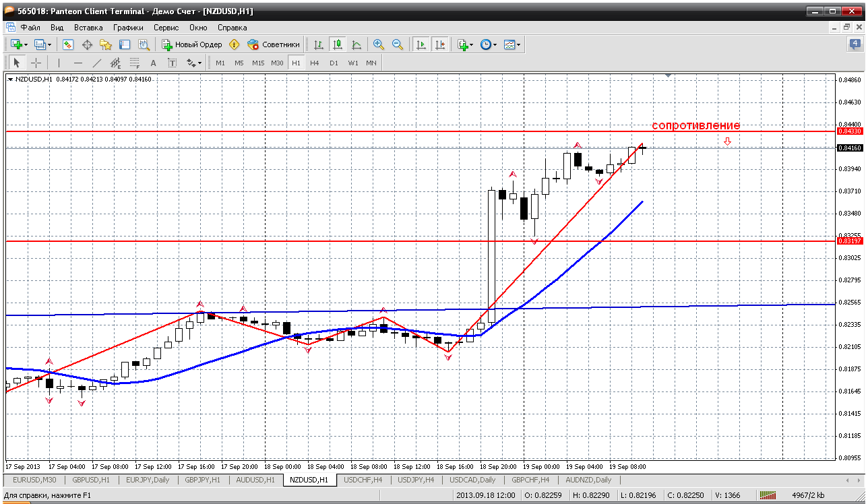The image size is (868, 504).
Task: Click the current price label 0.84160
Action: [849, 148]
